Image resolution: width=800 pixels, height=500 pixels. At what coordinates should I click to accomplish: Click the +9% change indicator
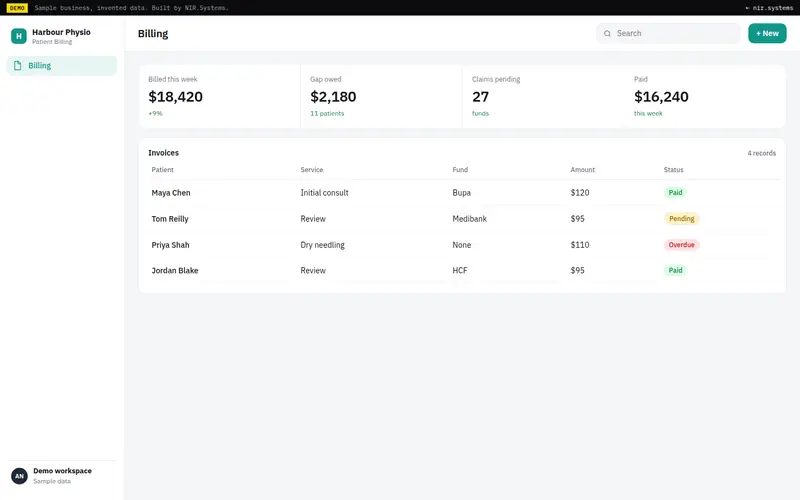pos(155,113)
